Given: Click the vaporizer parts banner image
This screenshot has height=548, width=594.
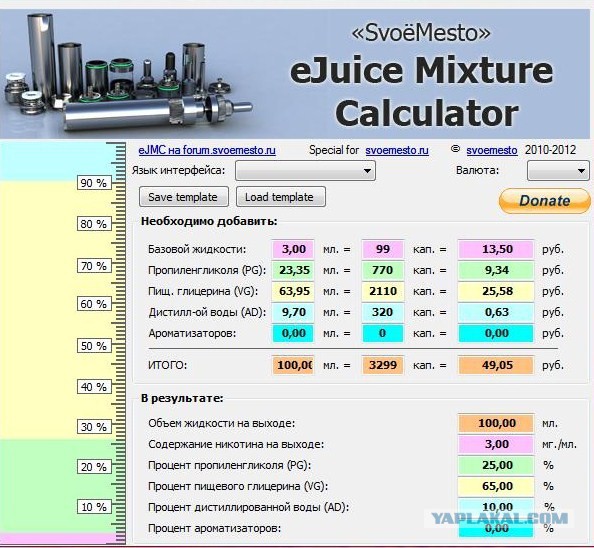Looking at the screenshot, I should pyautogui.click(x=128, y=72).
